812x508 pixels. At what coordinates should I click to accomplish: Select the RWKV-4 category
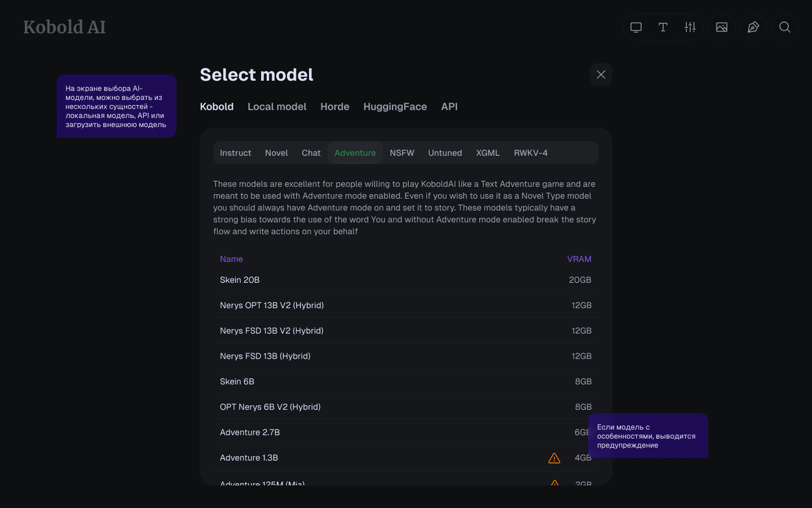[531, 153]
